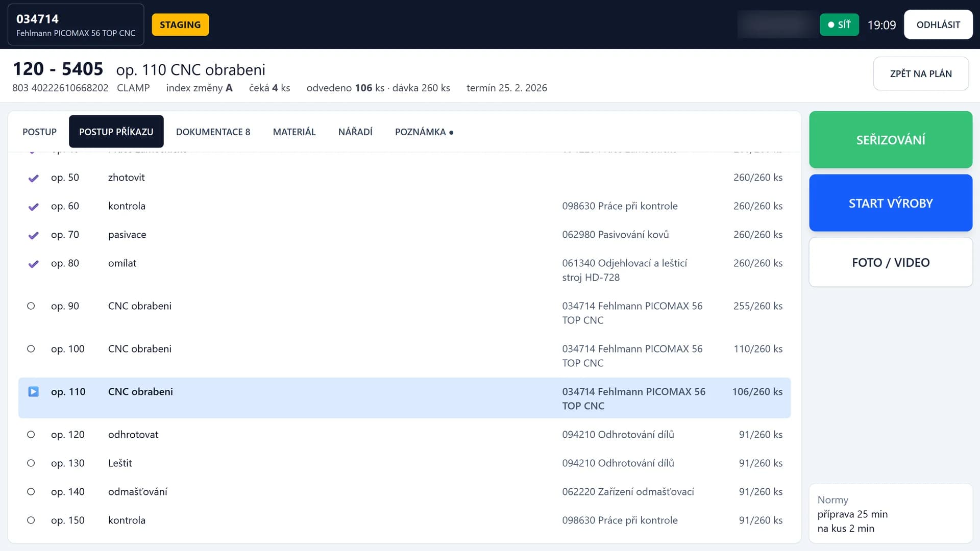
Task: Select the op. 110 CNC obrabeni row
Action: click(404, 398)
